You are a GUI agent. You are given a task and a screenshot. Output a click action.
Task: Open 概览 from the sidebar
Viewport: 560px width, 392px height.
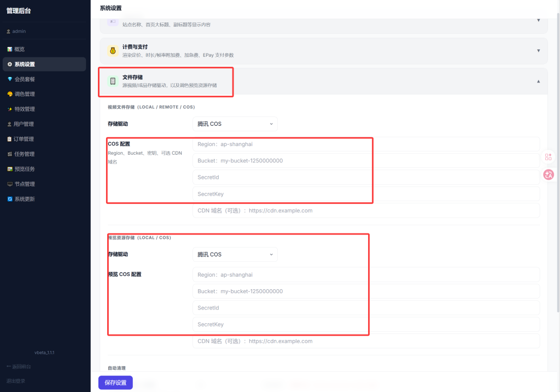[20, 49]
